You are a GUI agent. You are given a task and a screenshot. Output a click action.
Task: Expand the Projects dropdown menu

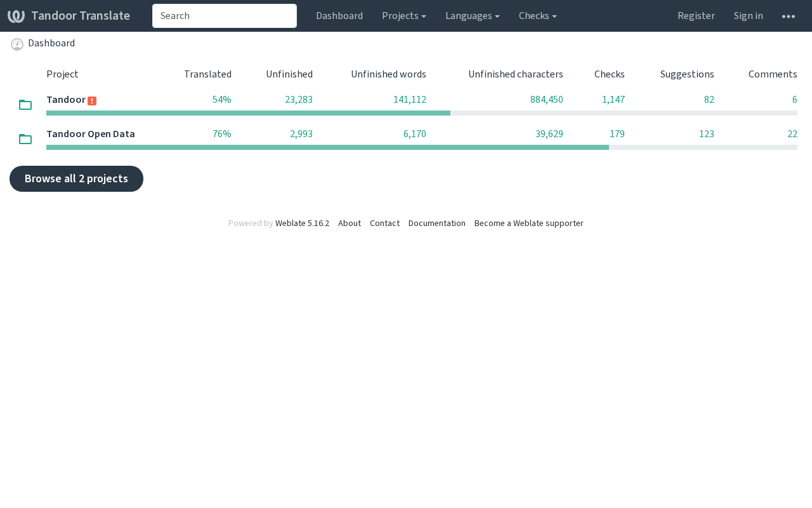403,16
